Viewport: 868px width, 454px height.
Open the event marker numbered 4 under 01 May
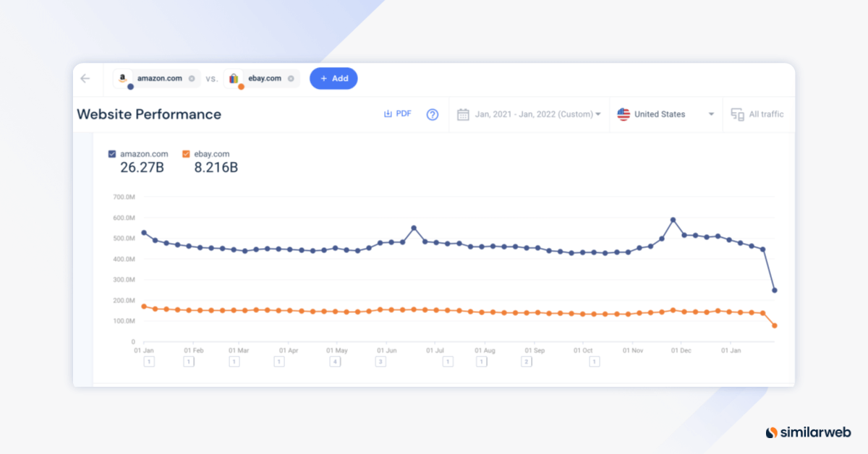tap(334, 361)
